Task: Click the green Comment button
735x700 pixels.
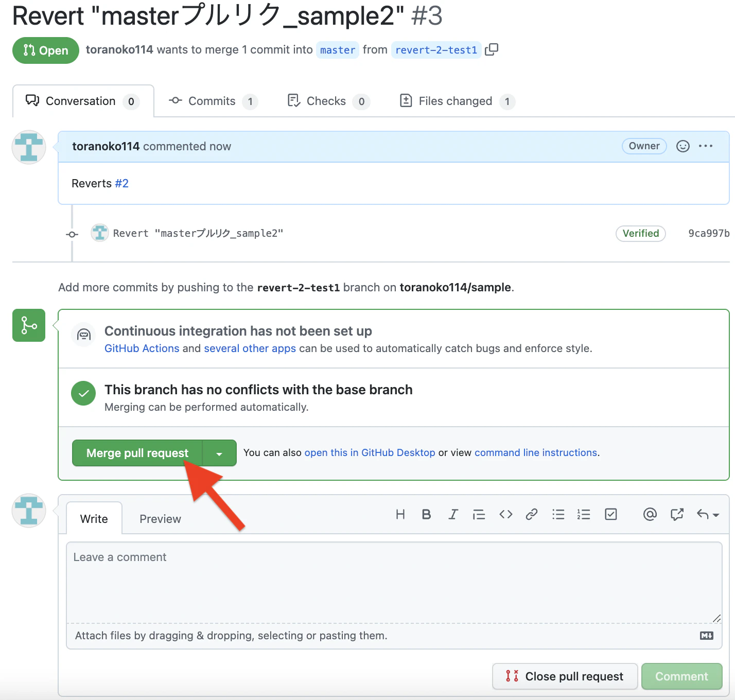Action: pyautogui.click(x=681, y=676)
